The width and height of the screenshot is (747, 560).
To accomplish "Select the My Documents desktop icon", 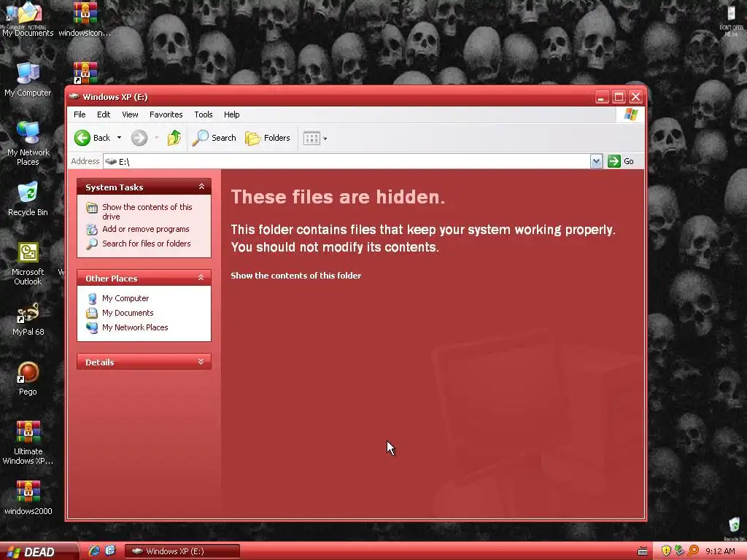I will 28,20.
